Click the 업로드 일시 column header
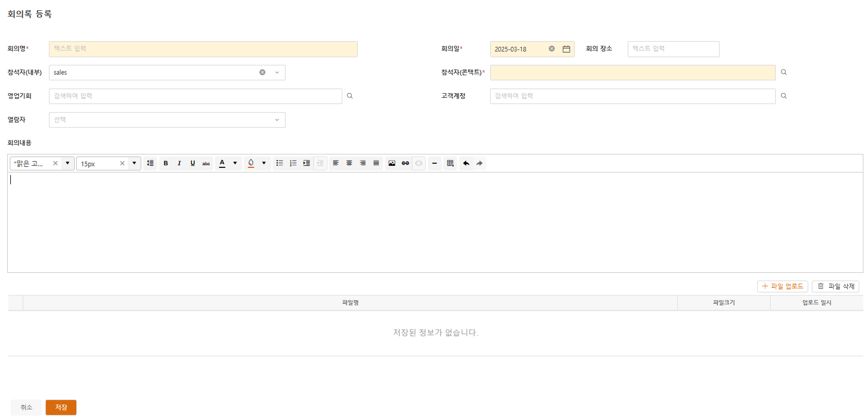868x416 pixels. 816,303
